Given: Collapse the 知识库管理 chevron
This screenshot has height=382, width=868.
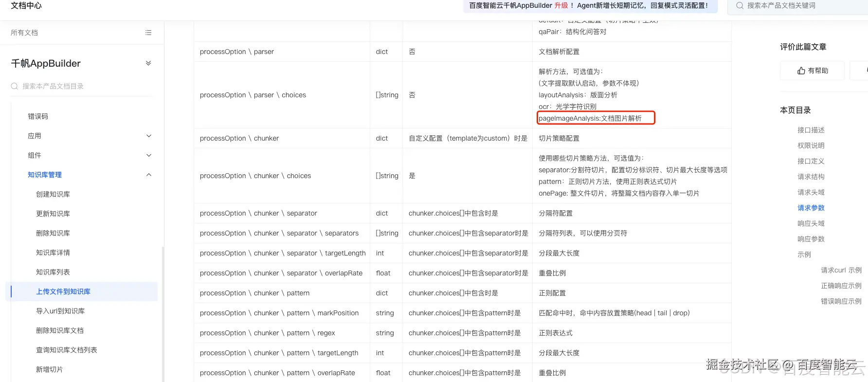Looking at the screenshot, I should [149, 175].
